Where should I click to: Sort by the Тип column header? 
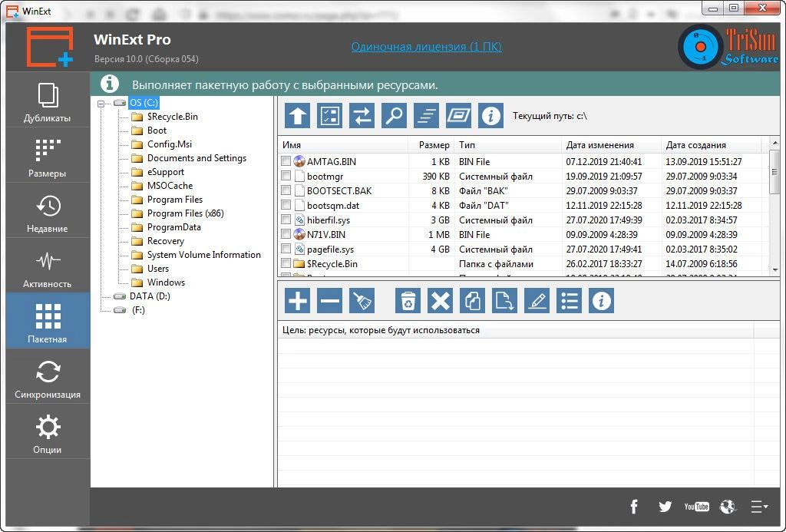coord(508,145)
